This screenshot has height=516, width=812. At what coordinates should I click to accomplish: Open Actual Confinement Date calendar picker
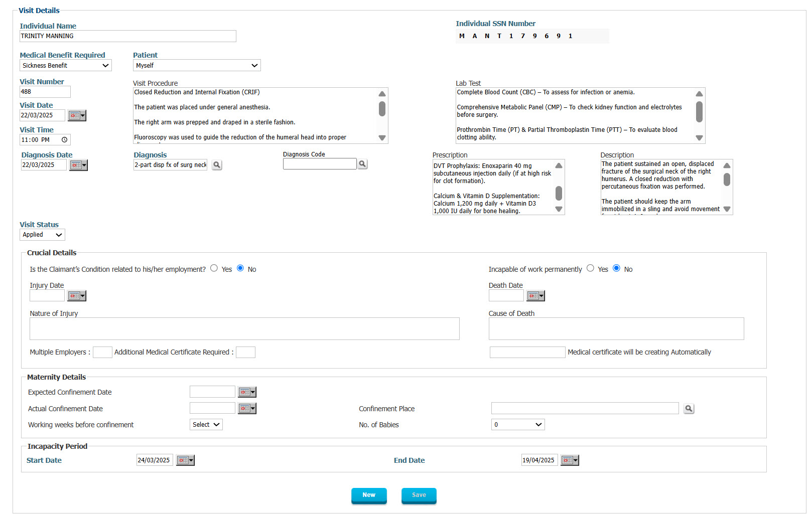pyautogui.click(x=247, y=409)
